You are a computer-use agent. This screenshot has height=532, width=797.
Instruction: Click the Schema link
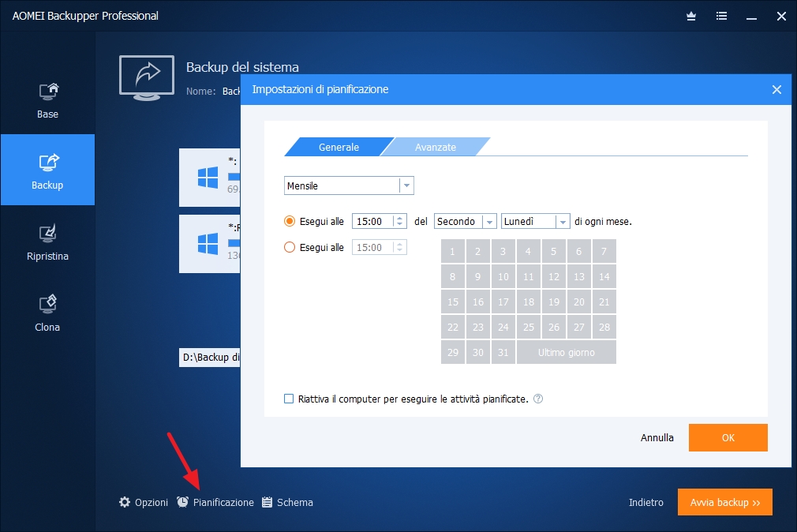click(295, 503)
